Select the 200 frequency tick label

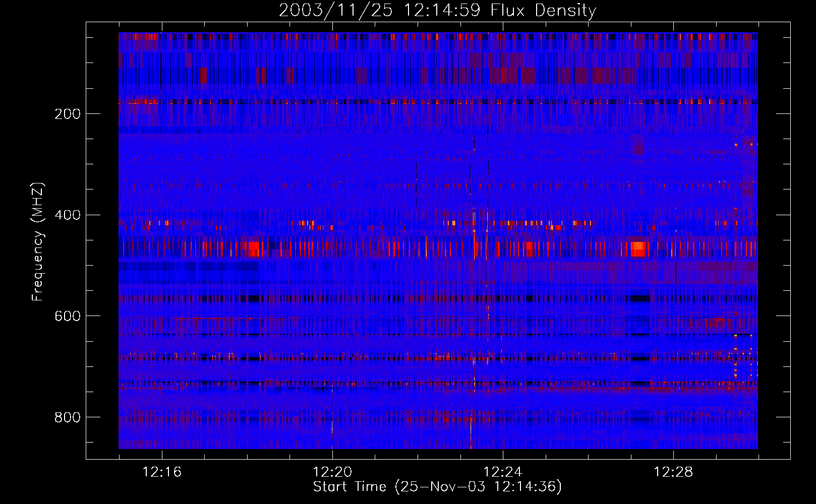click(x=68, y=114)
